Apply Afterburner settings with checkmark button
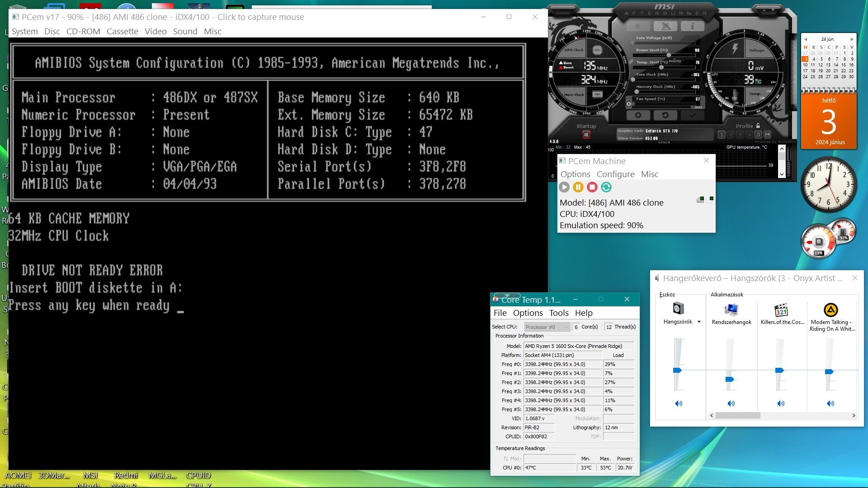Screen dimensions: 868x488 692,115
